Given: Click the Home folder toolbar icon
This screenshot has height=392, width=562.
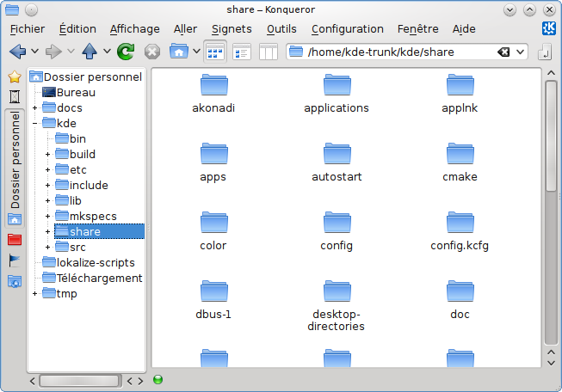Looking at the screenshot, I should [x=179, y=52].
